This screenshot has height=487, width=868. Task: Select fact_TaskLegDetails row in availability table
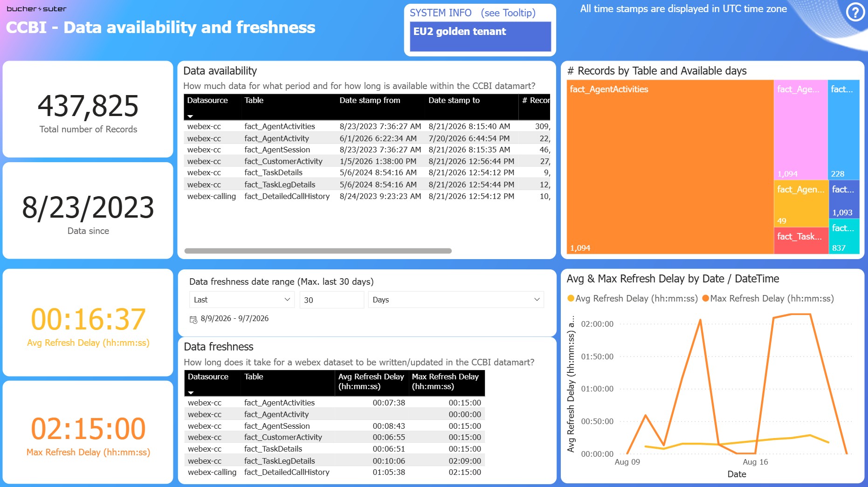pyautogui.click(x=367, y=185)
